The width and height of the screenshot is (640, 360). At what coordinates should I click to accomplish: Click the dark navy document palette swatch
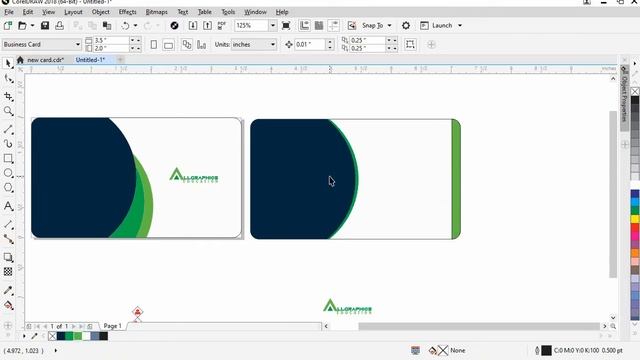pos(61,336)
